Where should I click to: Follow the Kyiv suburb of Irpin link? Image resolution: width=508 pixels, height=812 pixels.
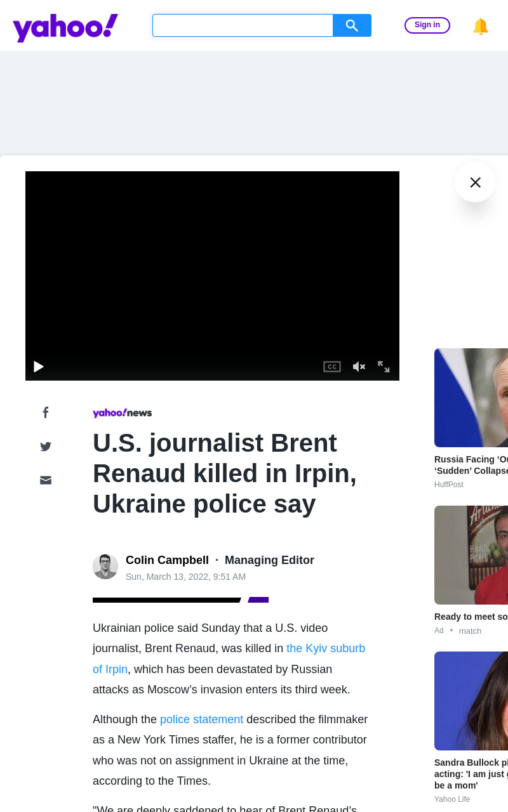(229, 659)
